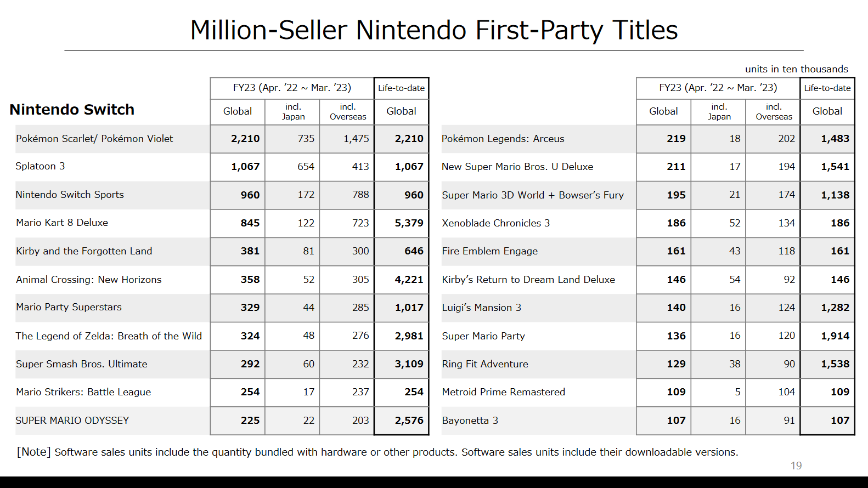
Task: Select the "Ring Fit Adventure" row label
Action: click(485, 364)
